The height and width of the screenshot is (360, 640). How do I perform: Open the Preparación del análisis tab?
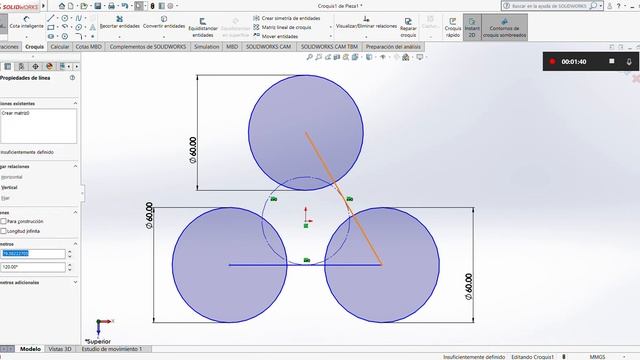(393, 47)
